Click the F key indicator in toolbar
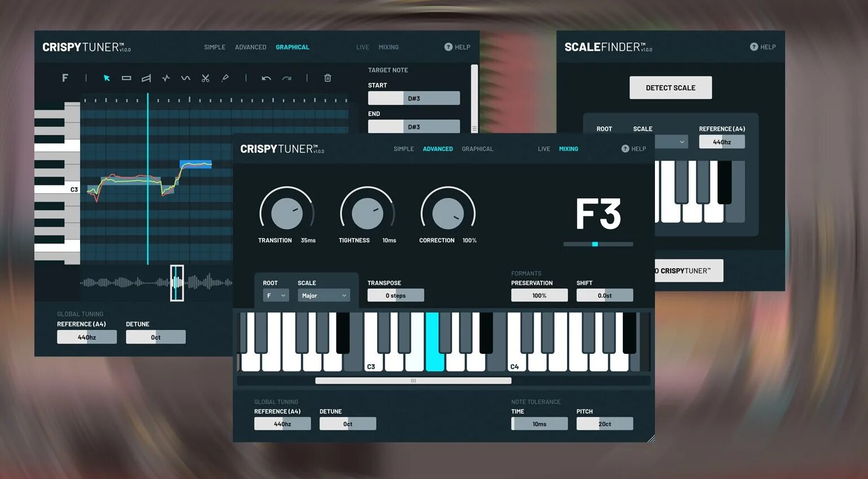 [65, 78]
